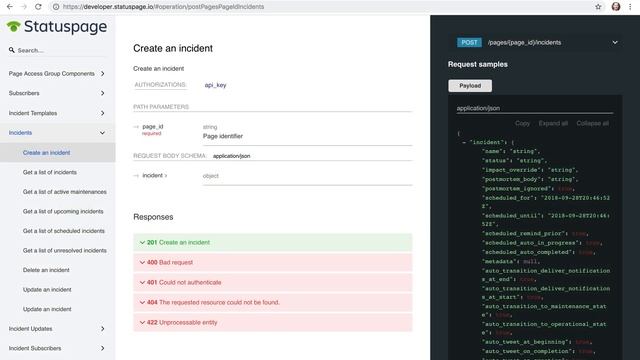
Task: Expand the Subscribers section
Action: click(x=57, y=93)
